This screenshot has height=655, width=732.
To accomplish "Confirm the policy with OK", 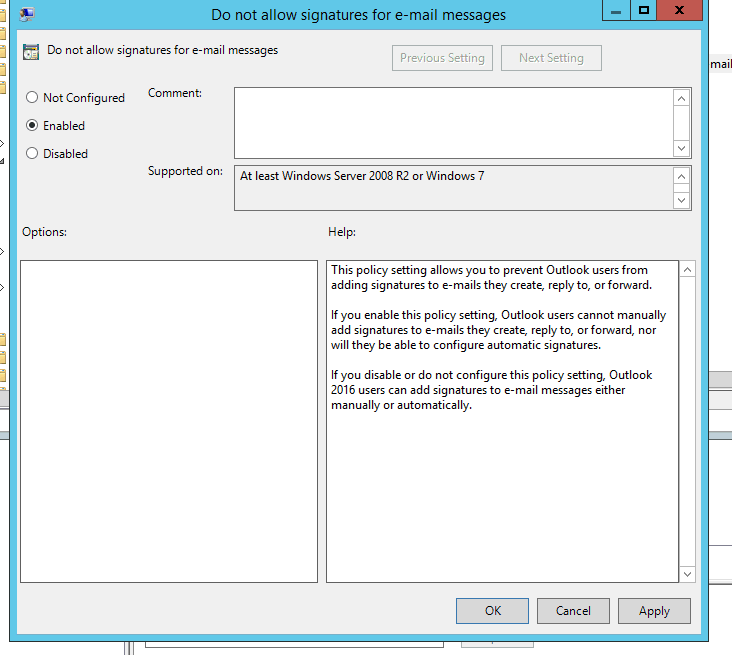I will pos(492,610).
